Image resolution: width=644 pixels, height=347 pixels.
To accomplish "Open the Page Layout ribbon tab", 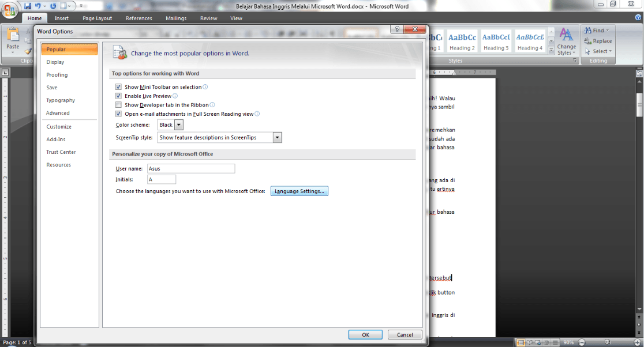I will [97, 18].
